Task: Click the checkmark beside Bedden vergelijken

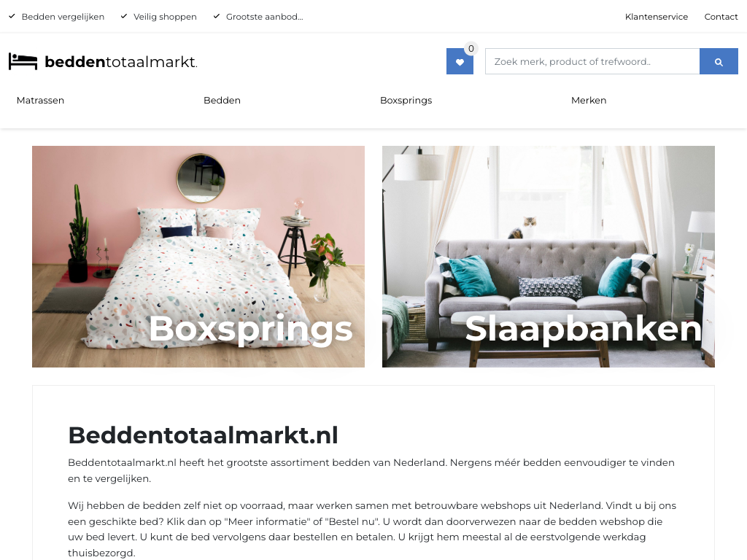Action: [12, 16]
